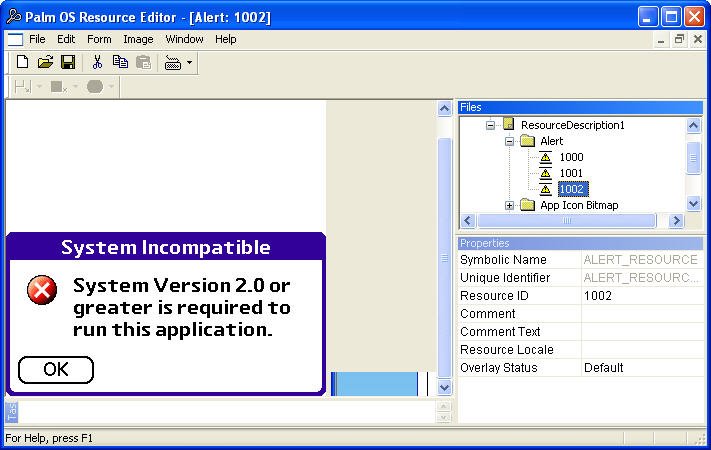Click the Alert folder icon

pyautogui.click(x=527, y=141)
